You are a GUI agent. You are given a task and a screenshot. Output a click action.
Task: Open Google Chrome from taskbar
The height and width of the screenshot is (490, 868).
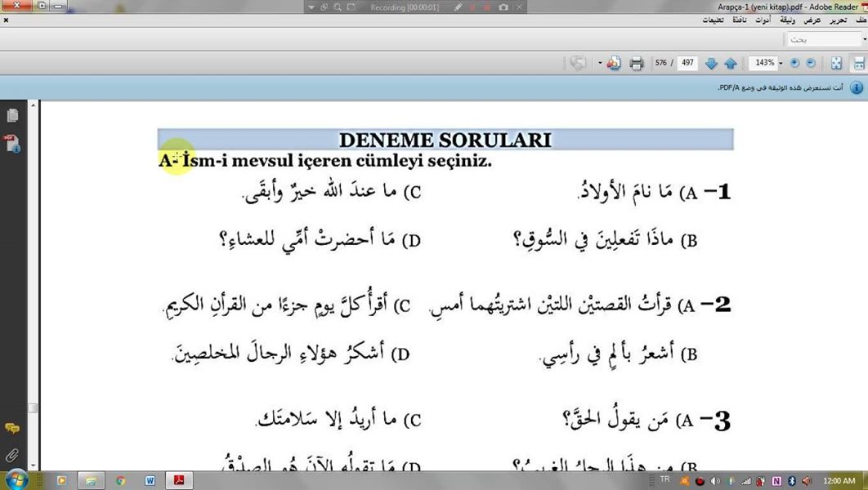tap(120, 480)
